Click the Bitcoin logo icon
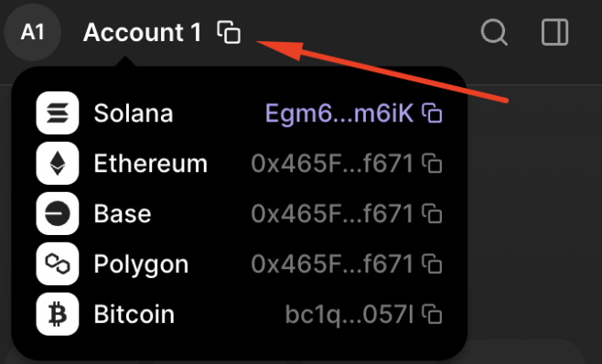Screen dimensions: 602x364 [x=58, y=314]
